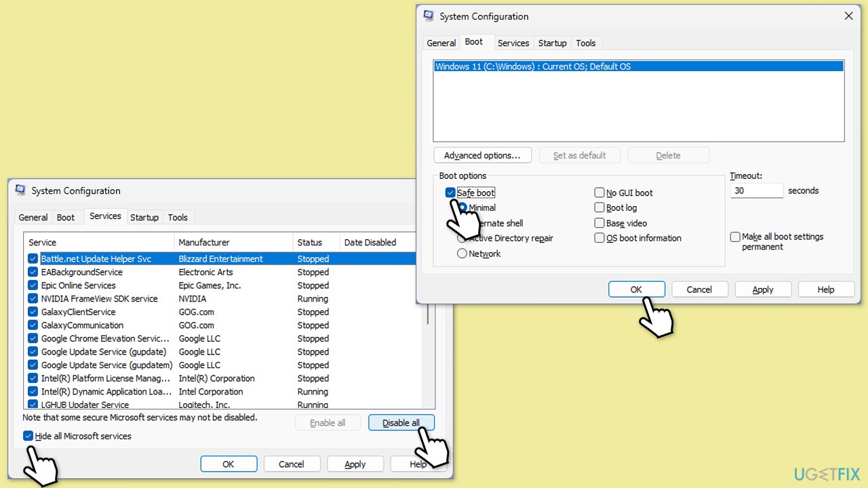868x488 pixels.
Task: Click the System Configuration icon in Boot window title bar
Action: pyautogui.click(x=429, y=16)
